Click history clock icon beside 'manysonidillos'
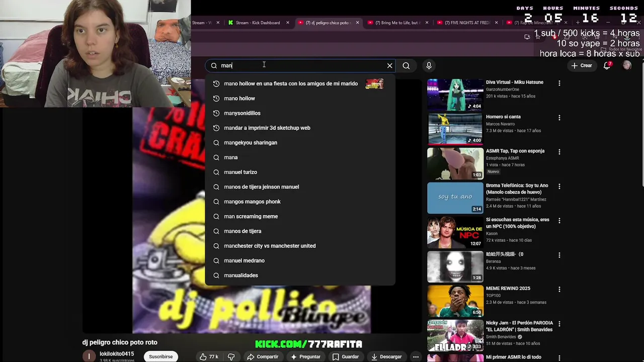 pos(216,113)
